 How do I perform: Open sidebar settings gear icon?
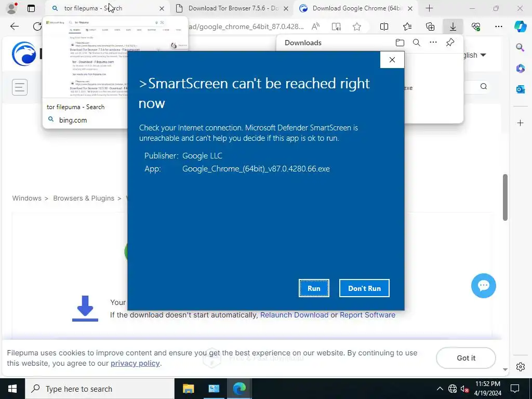click(520, 367)
